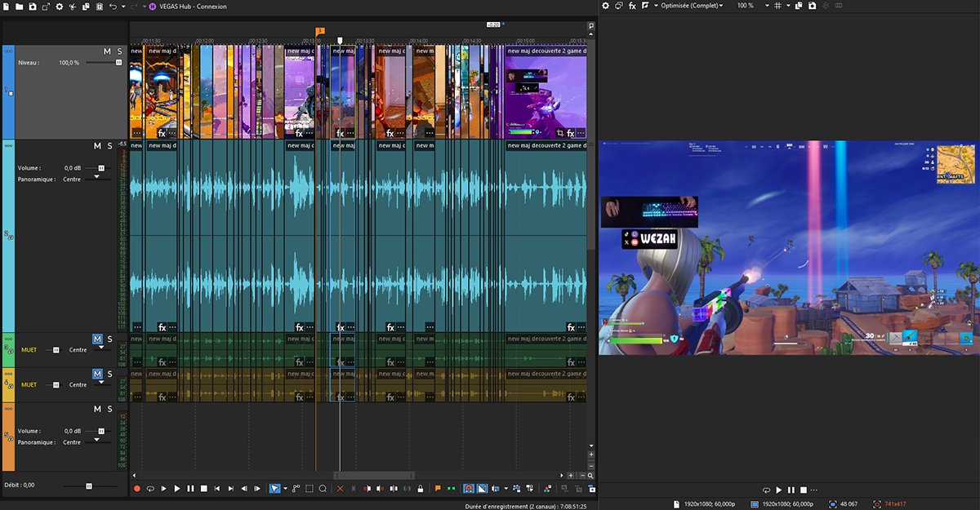
Task: Adjust the Débit rate slider
Action: click(89, 486)
